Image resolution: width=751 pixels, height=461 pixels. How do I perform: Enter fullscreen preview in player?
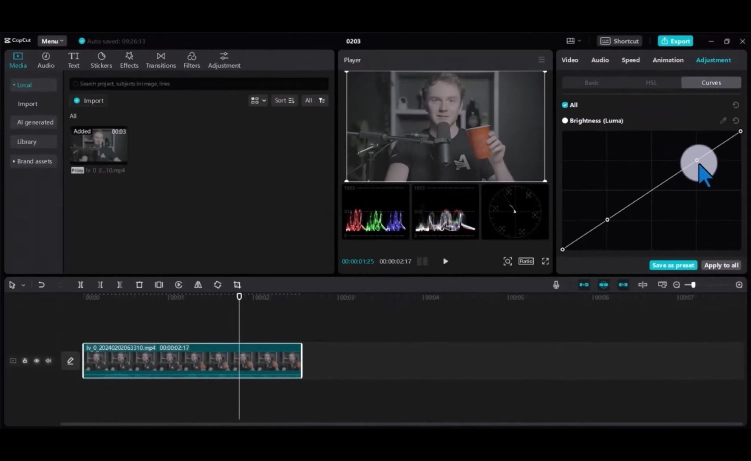tap(545, 261)
